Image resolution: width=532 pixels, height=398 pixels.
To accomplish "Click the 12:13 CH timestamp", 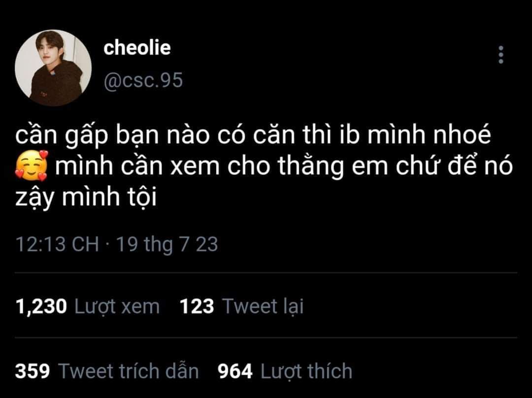I will click(x=57, y=244).
